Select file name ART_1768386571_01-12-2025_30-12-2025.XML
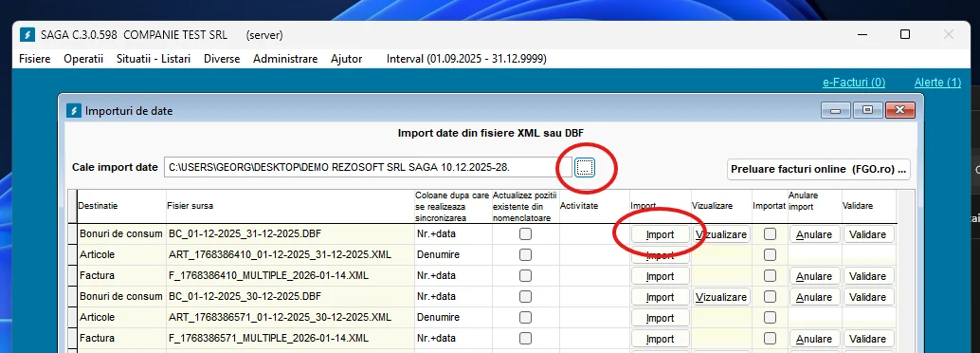 280,317
